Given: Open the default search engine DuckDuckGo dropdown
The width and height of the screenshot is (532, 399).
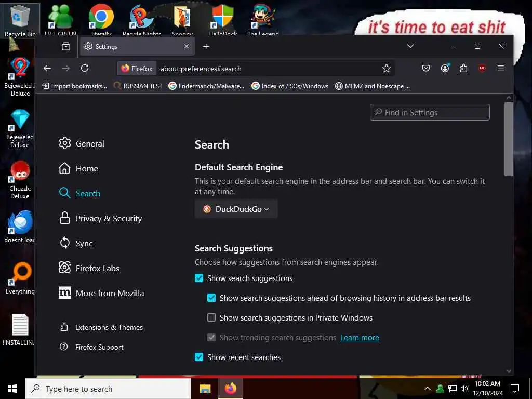Looking at the screenshot, I should [236, 209].
